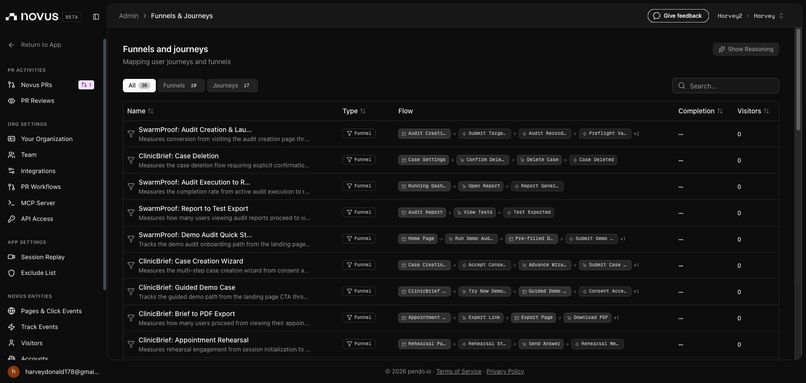Open ClinicBrief: Case Deletion funnel
806x383 pixels.
click(x=450, y=160)
